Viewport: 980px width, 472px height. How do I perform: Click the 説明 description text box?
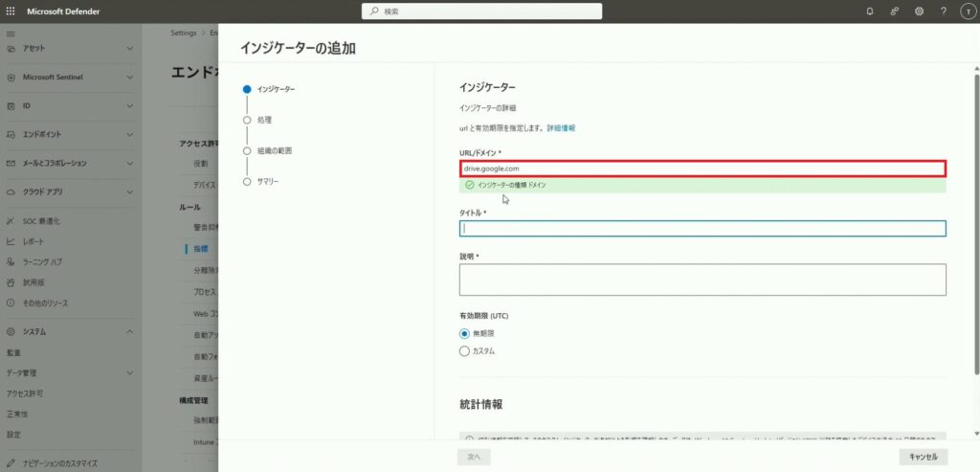pos(702,280)
